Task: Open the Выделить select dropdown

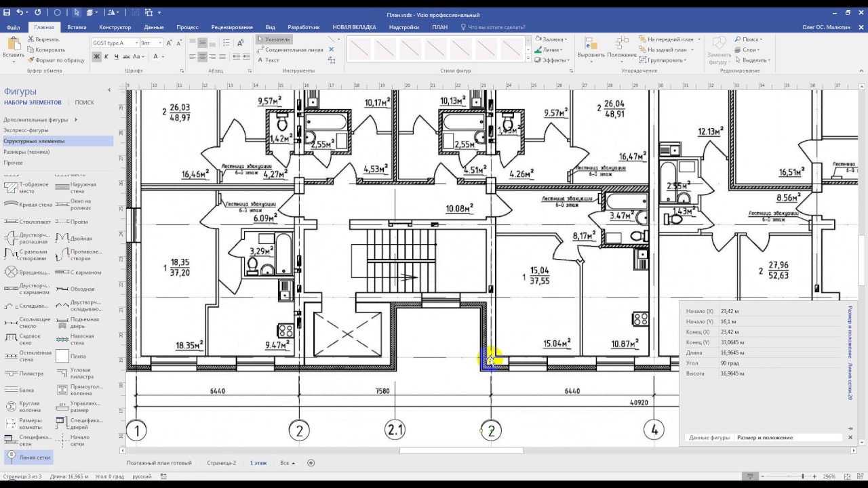Action: pos(752,60)
